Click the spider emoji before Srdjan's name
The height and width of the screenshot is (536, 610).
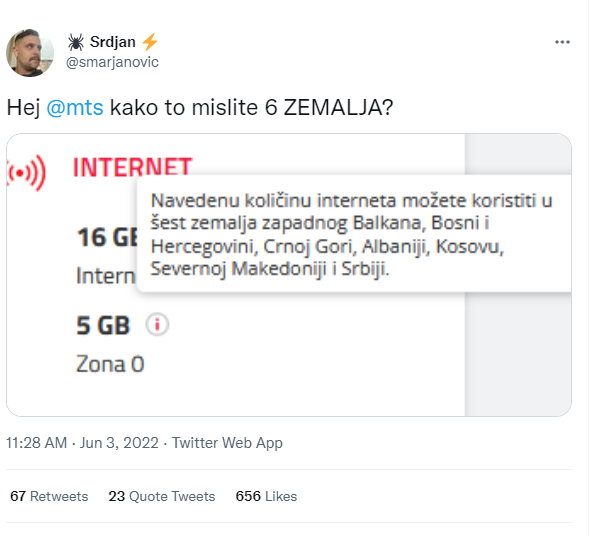[x=76, y=42]
